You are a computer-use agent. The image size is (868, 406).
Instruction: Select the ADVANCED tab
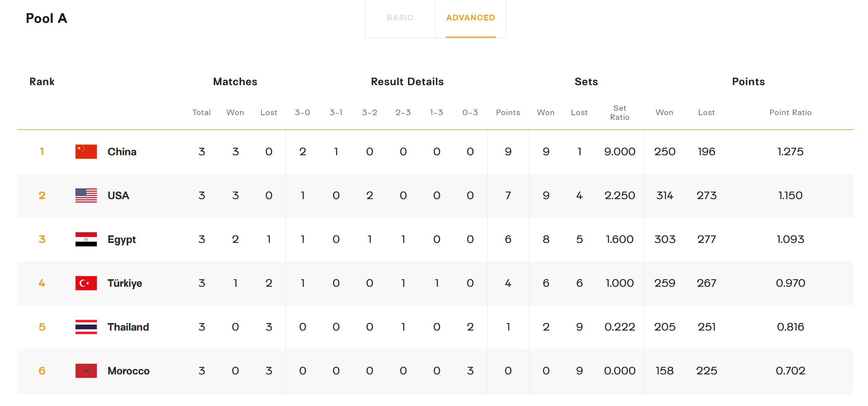coord(470,18)
